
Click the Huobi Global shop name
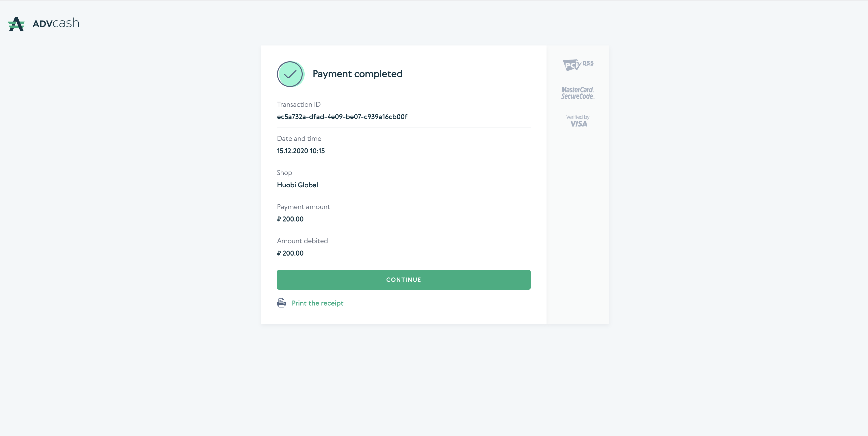(297, 185)
